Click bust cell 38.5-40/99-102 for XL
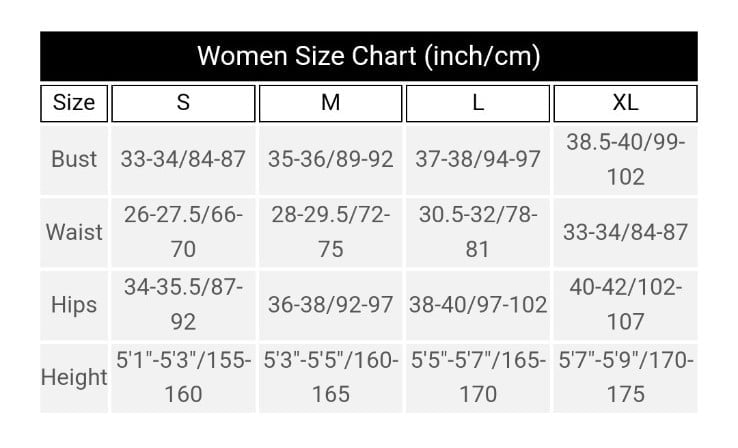This screenshot has height=448, width=738. point(626,160)
